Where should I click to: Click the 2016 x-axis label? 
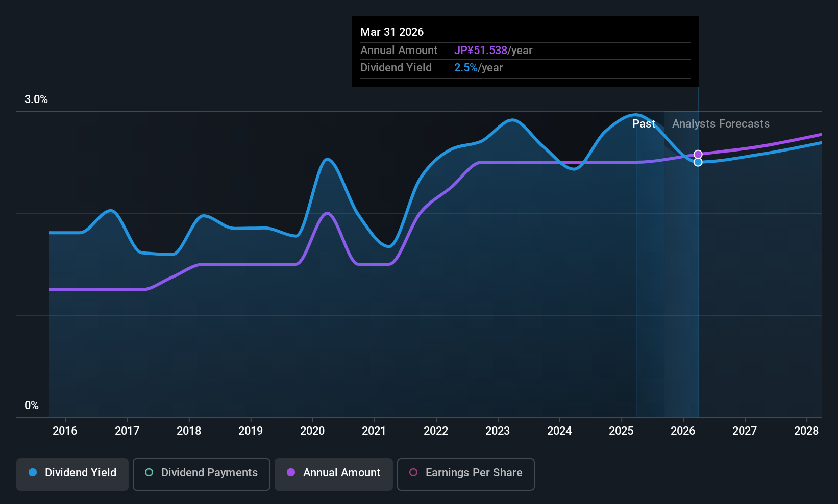click(65, 431)
